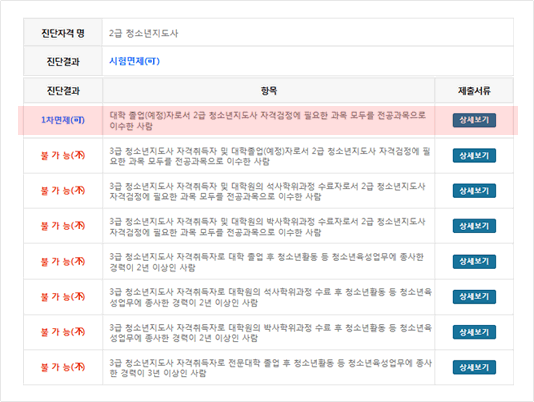
Task: Click the 항목 column header
Action: point(269,91)
